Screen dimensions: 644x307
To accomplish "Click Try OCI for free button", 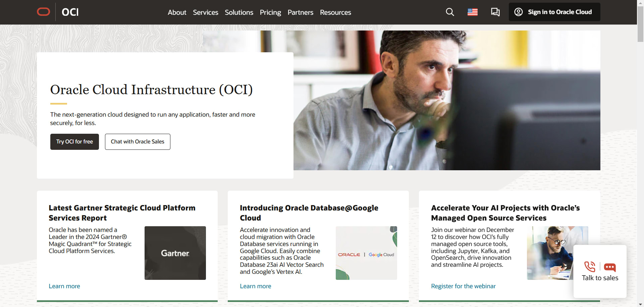I will [74, 142].
